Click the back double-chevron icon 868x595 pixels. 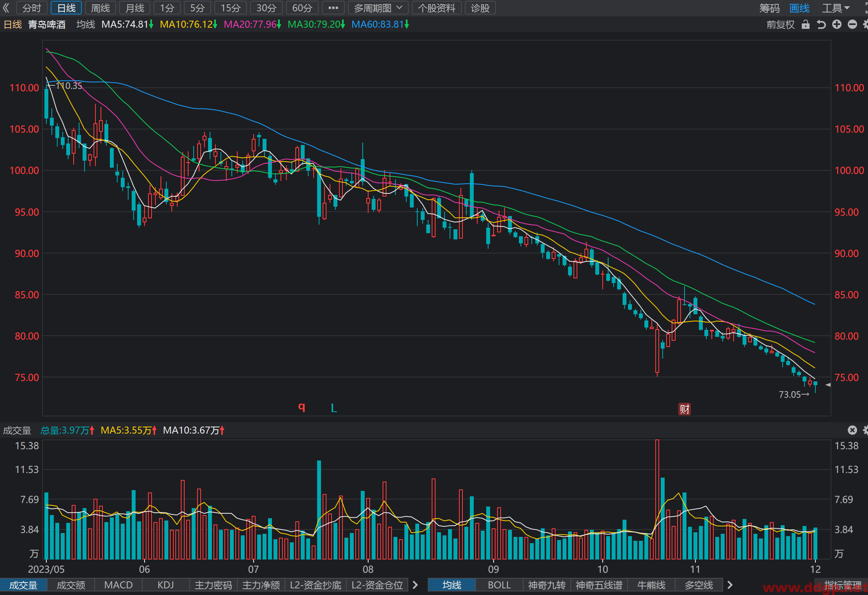click(x=6, y=8)
